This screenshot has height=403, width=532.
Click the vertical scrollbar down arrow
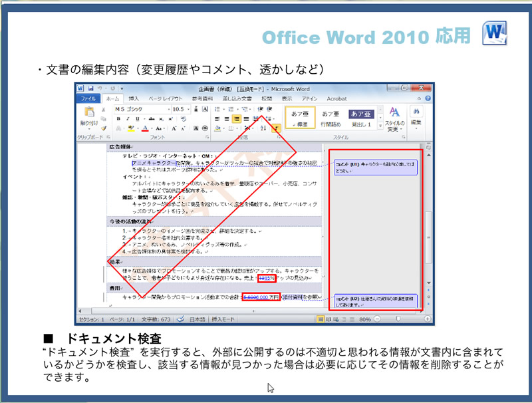pos(429,283)
